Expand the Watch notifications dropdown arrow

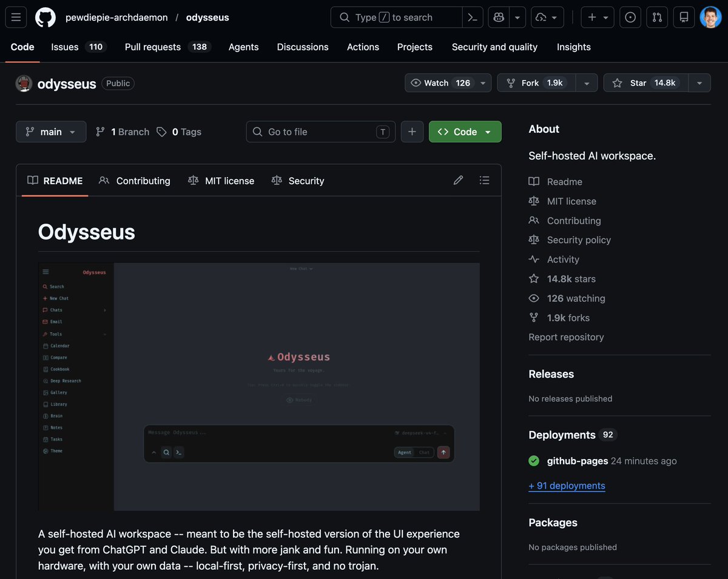pos(483,83)
